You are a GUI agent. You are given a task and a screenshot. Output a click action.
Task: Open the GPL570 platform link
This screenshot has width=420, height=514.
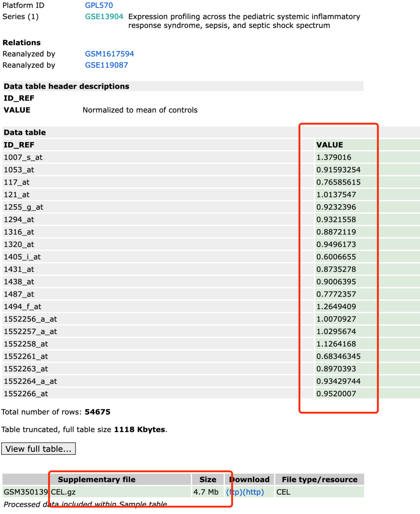pyautogui.click(x=99, y=5)
